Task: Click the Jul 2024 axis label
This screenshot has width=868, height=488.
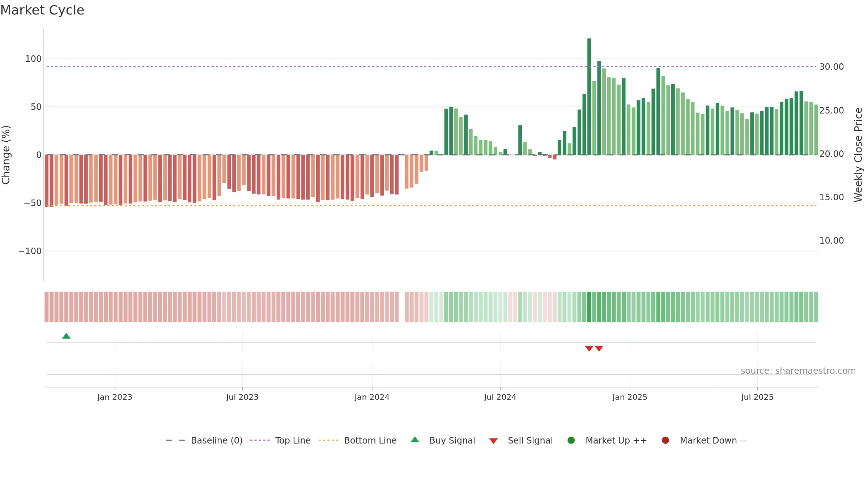Action: point(500,397)
